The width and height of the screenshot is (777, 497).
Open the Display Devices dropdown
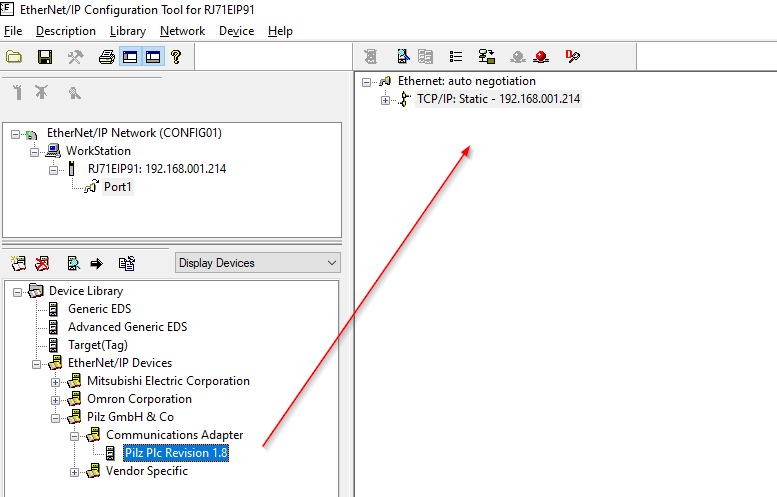coord(258,263)
